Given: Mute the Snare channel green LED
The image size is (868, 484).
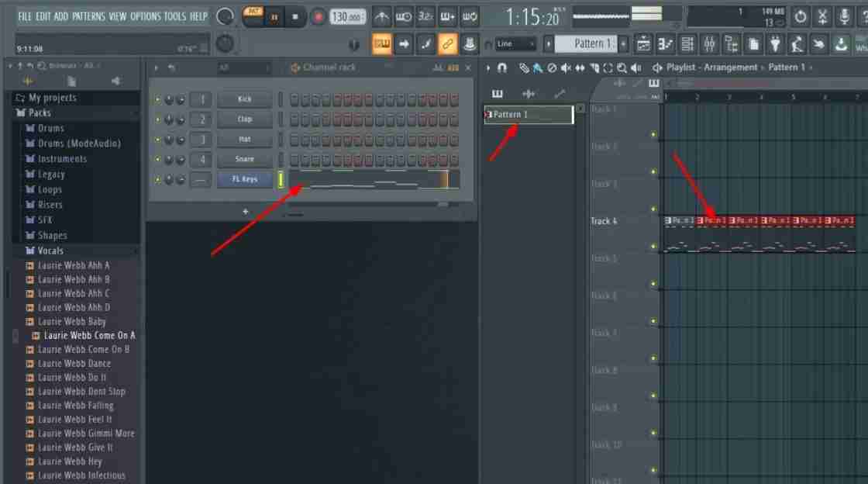Looking at the screenshot, I should (x=158, y=160).
